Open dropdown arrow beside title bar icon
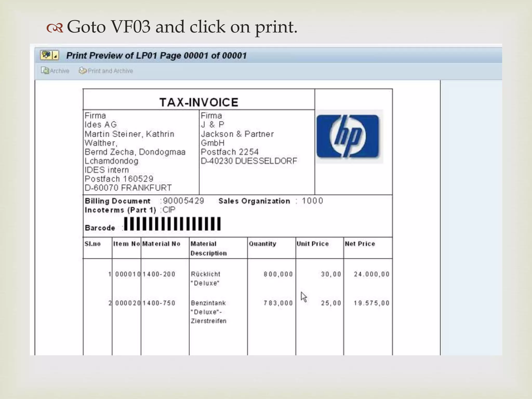532x399 pixels. coord(56,56)
